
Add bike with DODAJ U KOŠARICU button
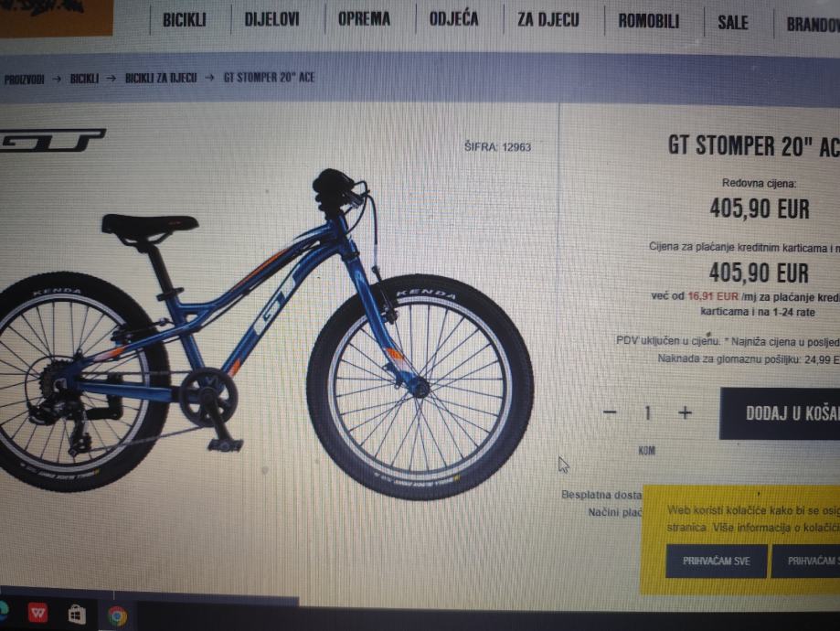click(780, 413)
